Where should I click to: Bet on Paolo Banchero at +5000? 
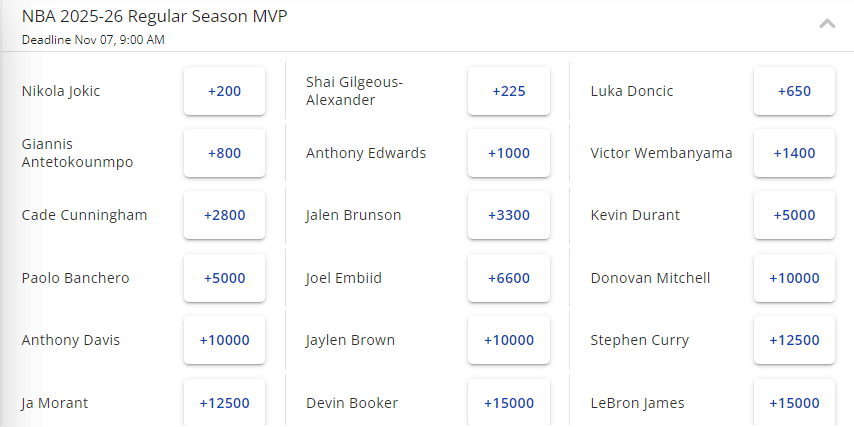pyautogui.click(x=224, y=278)
